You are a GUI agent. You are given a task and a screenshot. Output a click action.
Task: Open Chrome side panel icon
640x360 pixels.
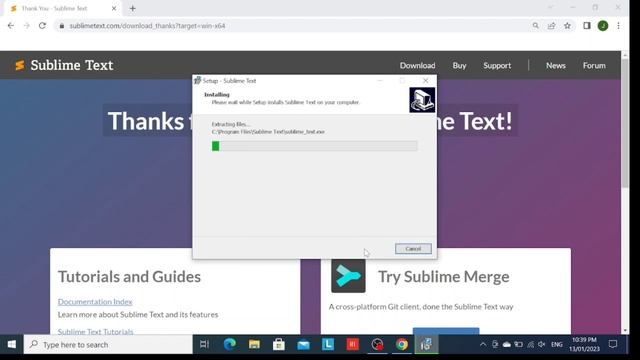point(587,26)
